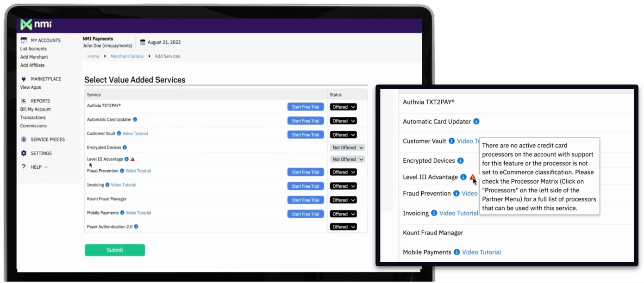Viewport: 644px width, 283px height.
Task: Click the calendar icon beside August 21, 2023
Action: click(x=143, y=42)
